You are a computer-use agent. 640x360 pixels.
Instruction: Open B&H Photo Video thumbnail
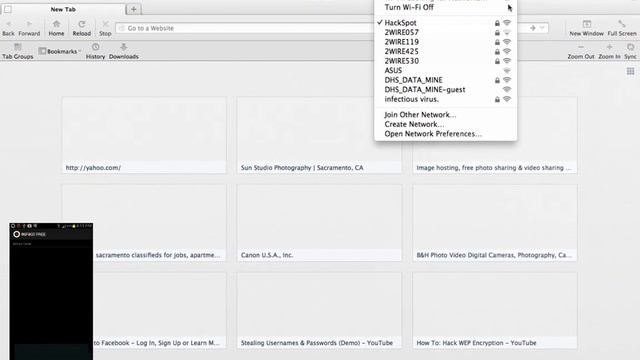click(495, 223)
